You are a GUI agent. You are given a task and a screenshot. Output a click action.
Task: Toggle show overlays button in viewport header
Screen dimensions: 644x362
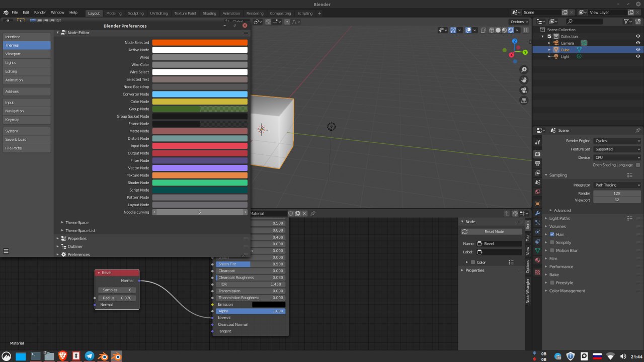(468, 30)
